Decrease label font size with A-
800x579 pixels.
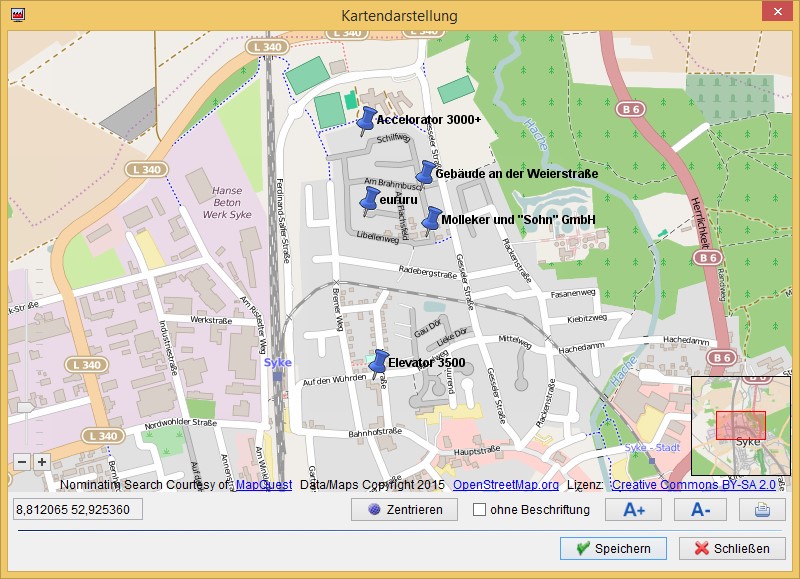pos(700,510)
